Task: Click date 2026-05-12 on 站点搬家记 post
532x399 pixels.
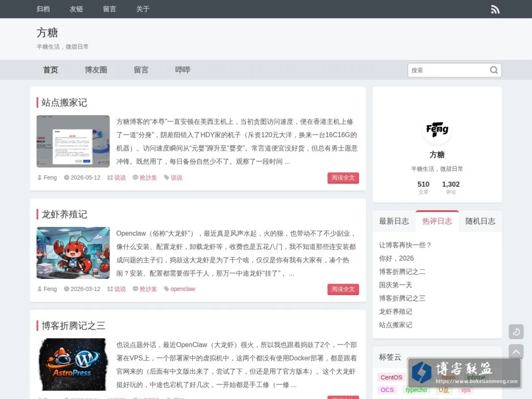Action: tap(86, 177)
